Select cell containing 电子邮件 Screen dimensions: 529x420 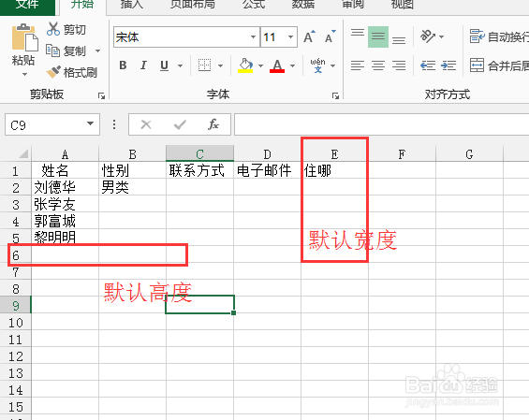[267, 170]
